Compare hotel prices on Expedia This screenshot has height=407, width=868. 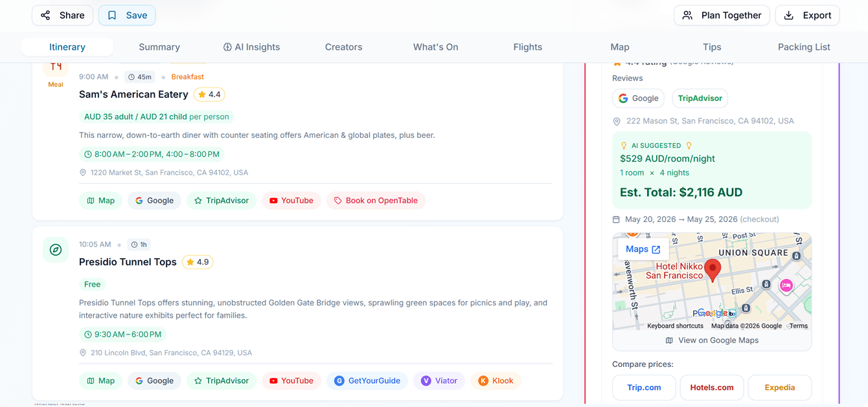[780, 387]
